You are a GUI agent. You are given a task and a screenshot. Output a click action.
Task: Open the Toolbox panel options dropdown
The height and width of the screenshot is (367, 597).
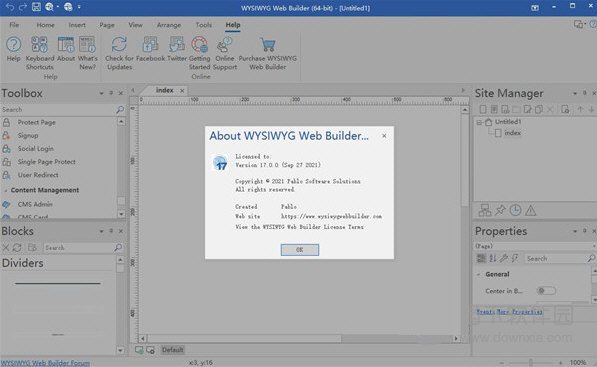[x=101, y=93]
